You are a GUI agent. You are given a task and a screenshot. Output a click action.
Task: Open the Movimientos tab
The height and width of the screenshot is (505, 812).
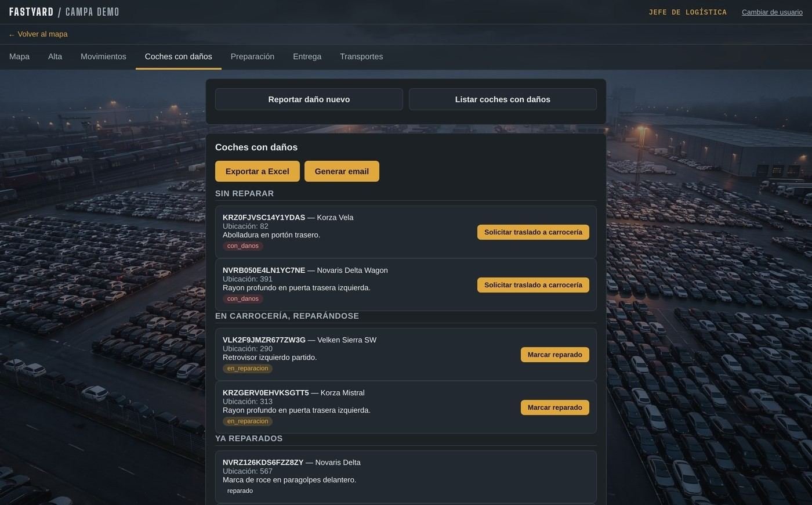point(103,57)
